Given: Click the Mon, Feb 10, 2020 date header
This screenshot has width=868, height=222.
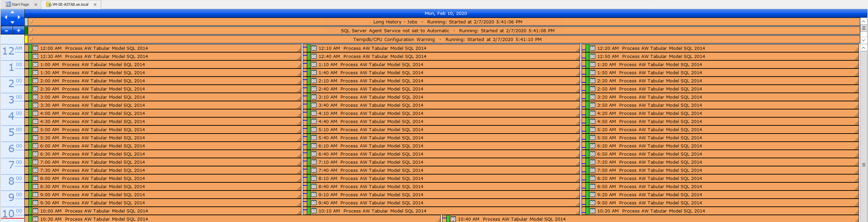Looking at the screenshot, I should (446, 13).
